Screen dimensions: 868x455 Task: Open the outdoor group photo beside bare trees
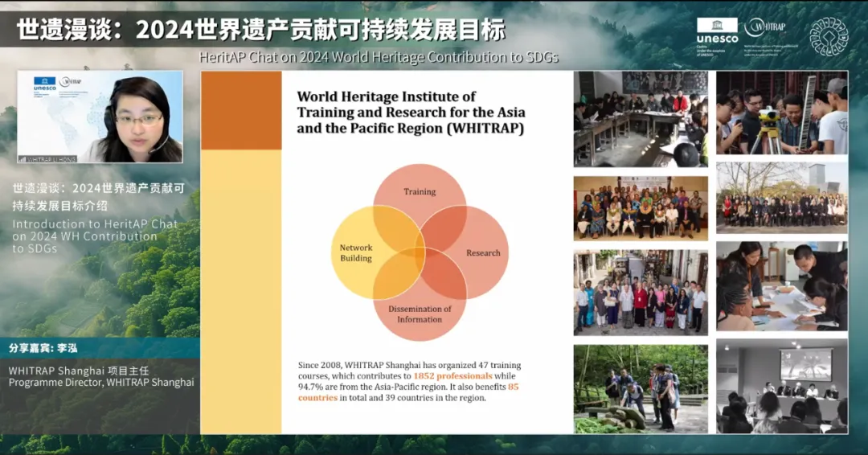tap(782, 198)
